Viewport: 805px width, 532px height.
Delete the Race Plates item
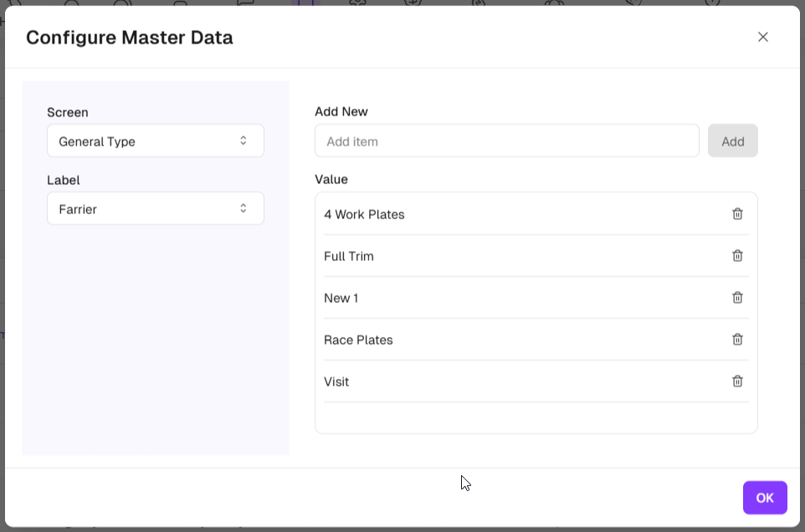[737, 340]
